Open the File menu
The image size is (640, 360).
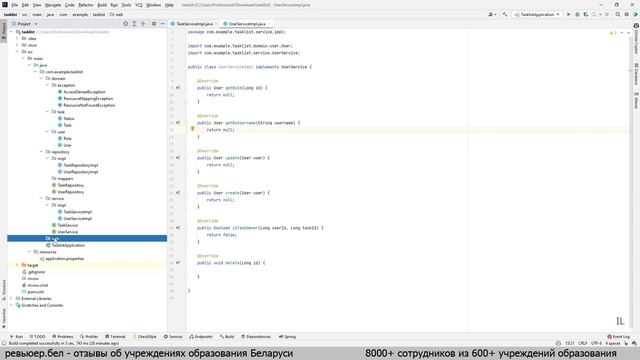pyautogui.click(x=14, y=5)
